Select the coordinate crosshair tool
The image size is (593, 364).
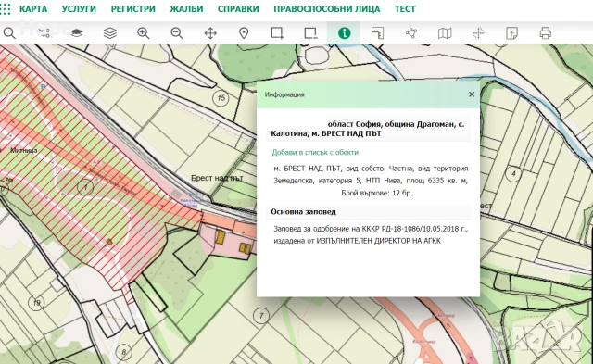coord(478,33)
